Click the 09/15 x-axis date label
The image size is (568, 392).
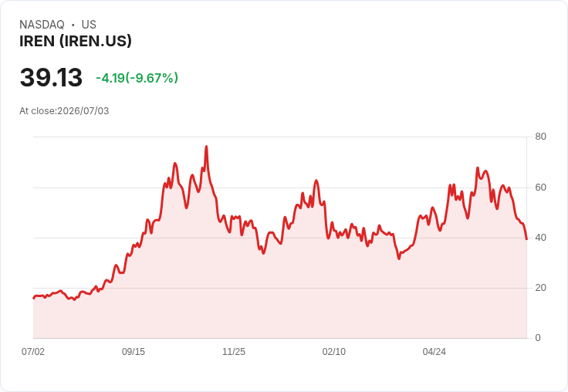tap(134, 351)
